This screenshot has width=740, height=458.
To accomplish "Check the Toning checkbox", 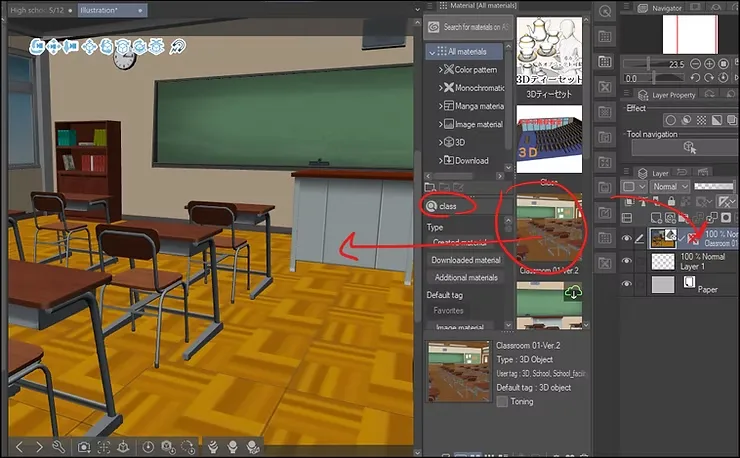I will click(502, 401).
